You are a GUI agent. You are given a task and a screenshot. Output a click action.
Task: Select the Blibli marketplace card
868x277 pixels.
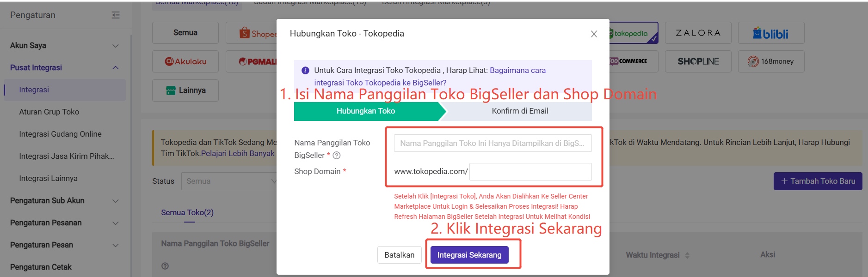point(771,33)
